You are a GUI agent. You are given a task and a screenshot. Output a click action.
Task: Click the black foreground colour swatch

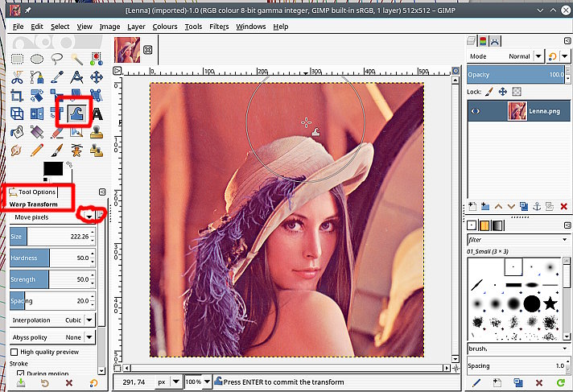[x=53, y=168]
